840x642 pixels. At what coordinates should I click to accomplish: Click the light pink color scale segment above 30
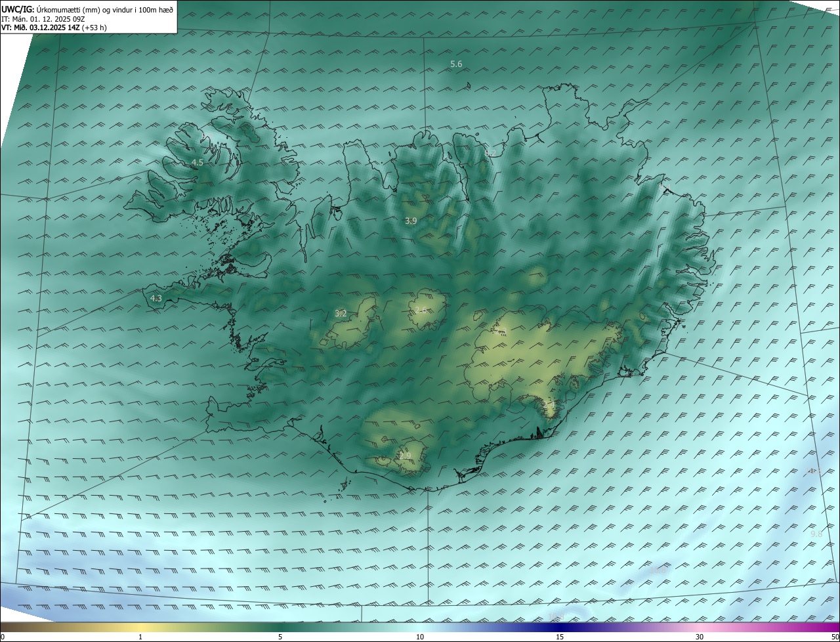(x=700, y=627)
